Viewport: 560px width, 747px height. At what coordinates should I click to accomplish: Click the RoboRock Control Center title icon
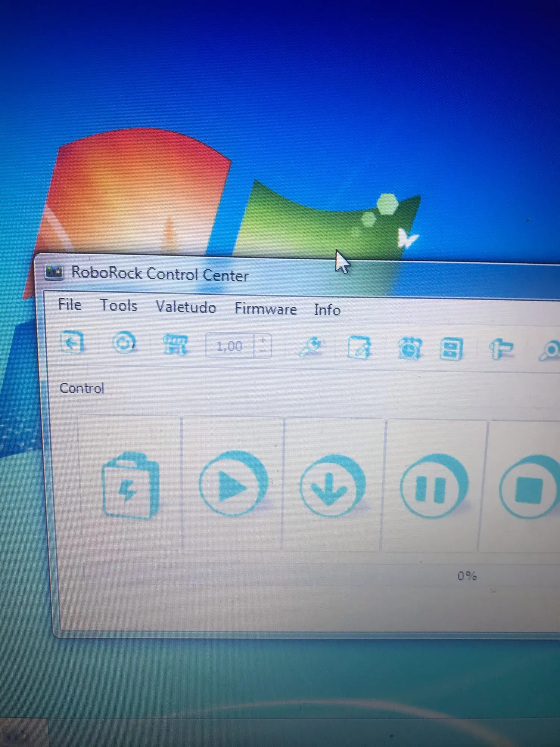click(x=54, y=272)
